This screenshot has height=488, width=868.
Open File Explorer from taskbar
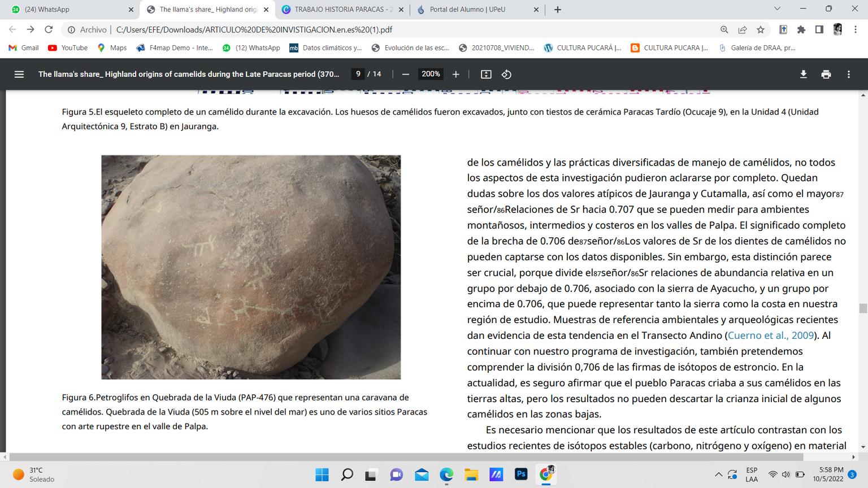[x=471, y=474]
